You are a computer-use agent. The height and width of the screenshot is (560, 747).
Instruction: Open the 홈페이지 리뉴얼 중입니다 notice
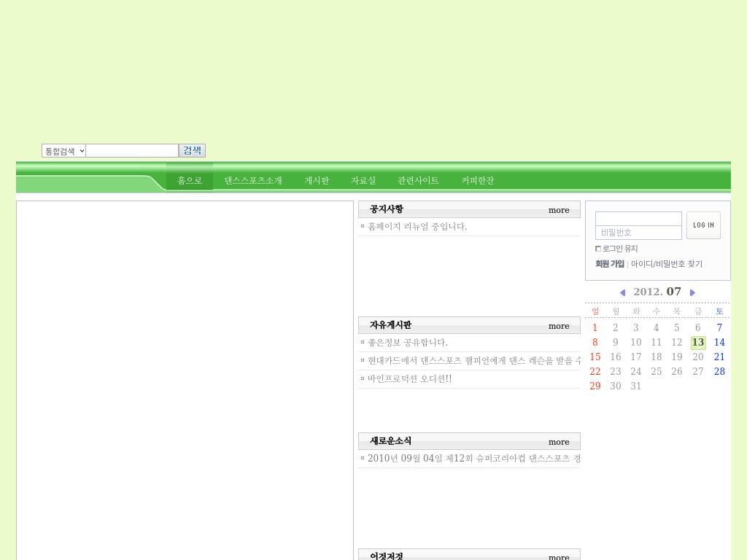point(417,227)
